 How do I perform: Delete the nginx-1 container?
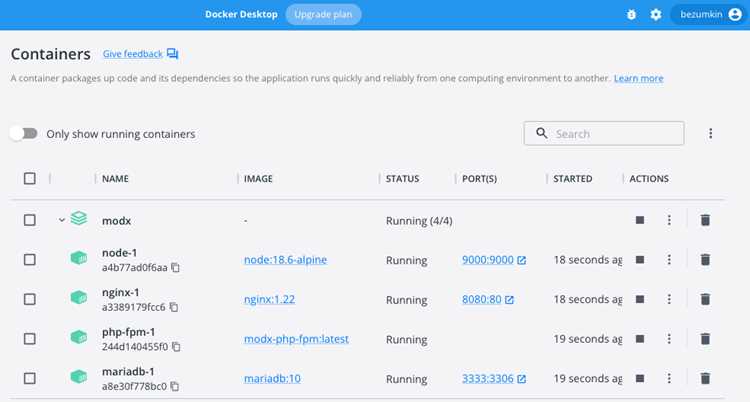(705, 299)
